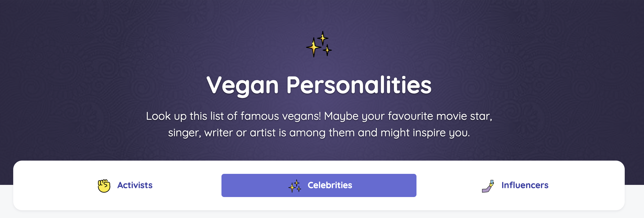Click the raised fist Activists icon
This screenshot has width=644, height=218.
104,186
